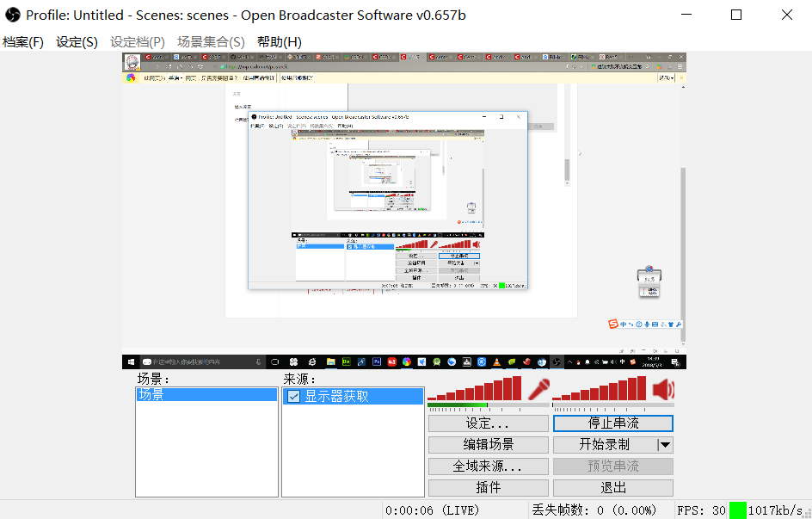Click the FPS: 30 status text
This screenshot has width=812, height=519.
701,510
